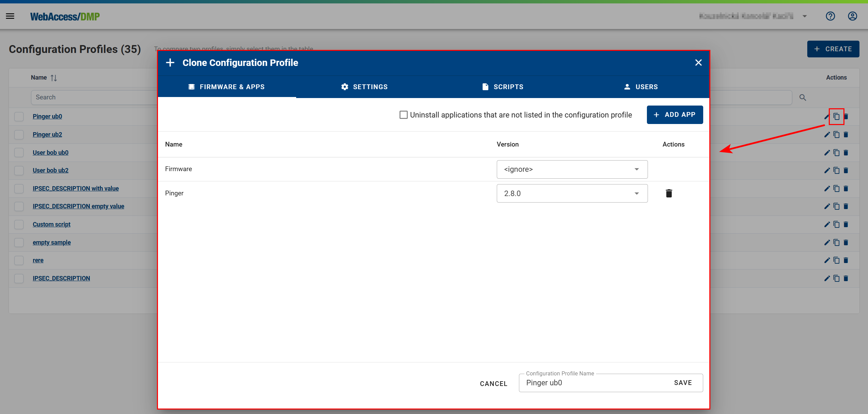Switch to the Scripts tab
Screen dimensions: 868x414
pos(503,87)
